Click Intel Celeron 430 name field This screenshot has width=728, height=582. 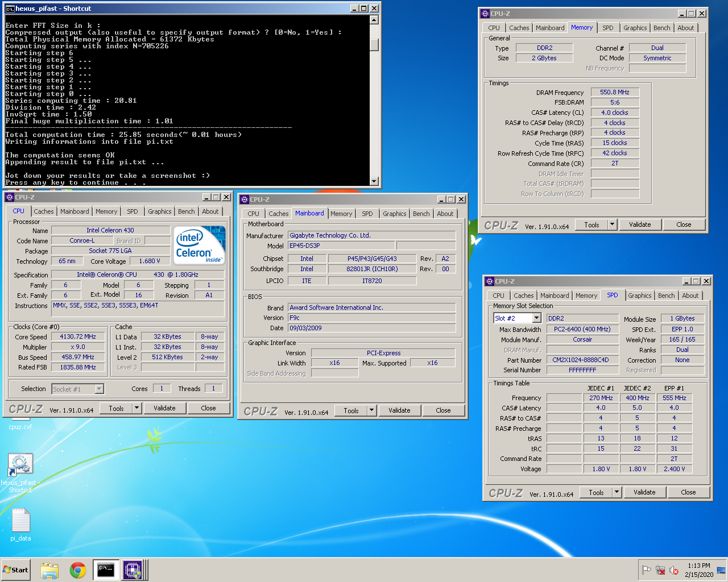(x=110, y=230)
